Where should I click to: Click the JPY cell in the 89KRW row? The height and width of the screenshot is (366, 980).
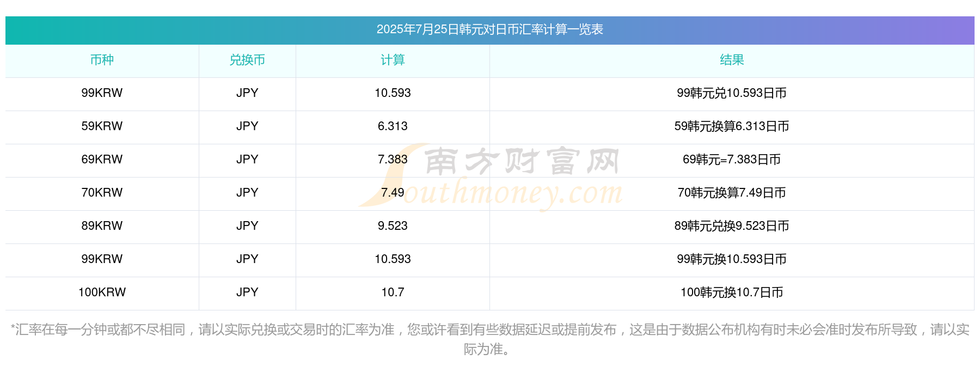coord(247,226)
